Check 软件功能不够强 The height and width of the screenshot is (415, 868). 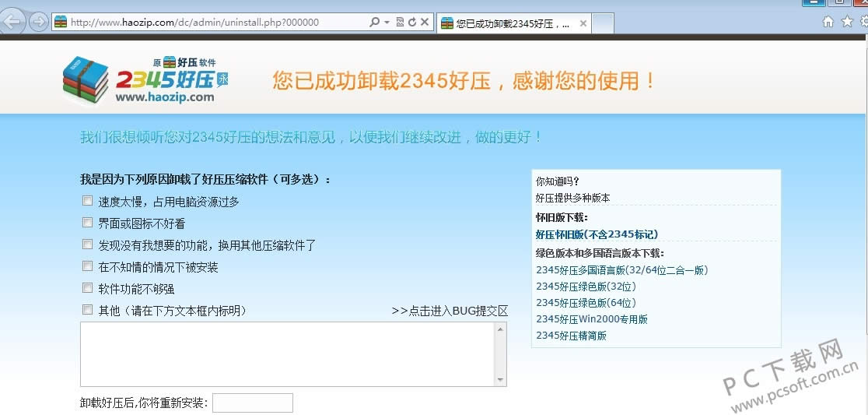[87, 288]
